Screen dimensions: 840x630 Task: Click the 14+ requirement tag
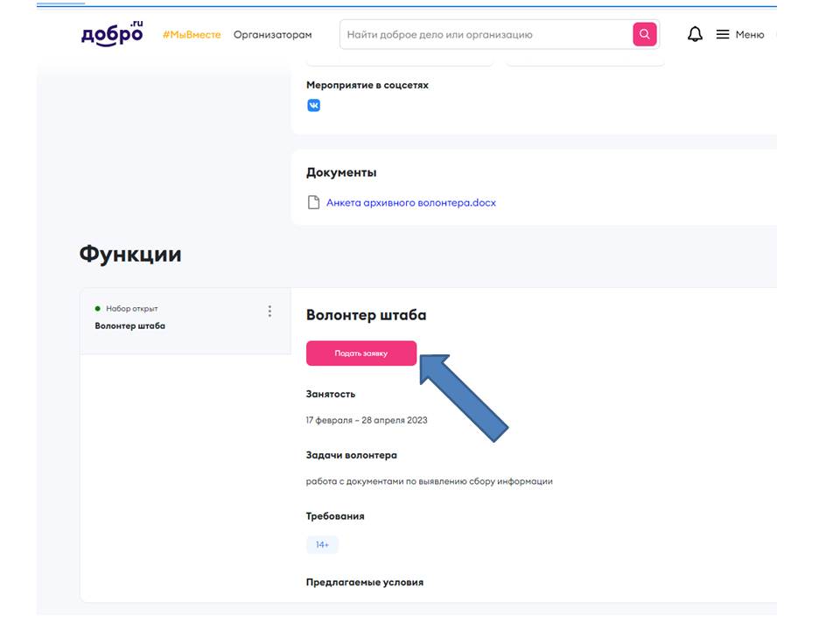point(322,545)
